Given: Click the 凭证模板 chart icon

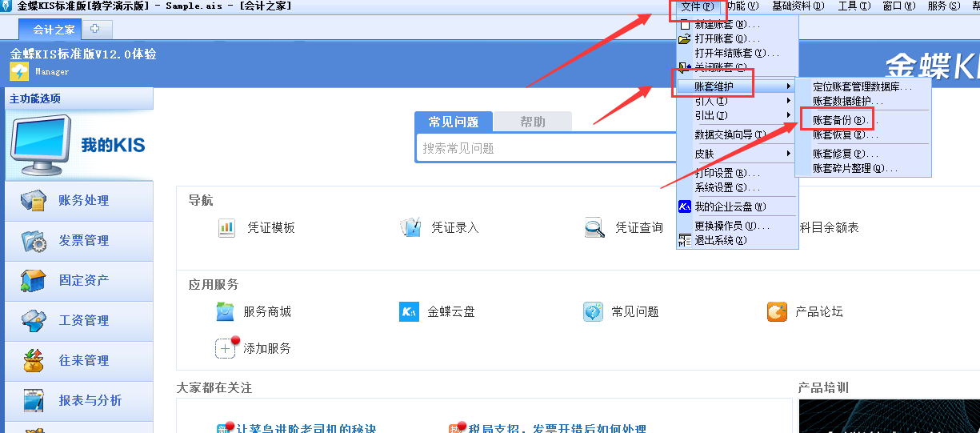Looking at the screenshot, I should [x=226, y=228].
